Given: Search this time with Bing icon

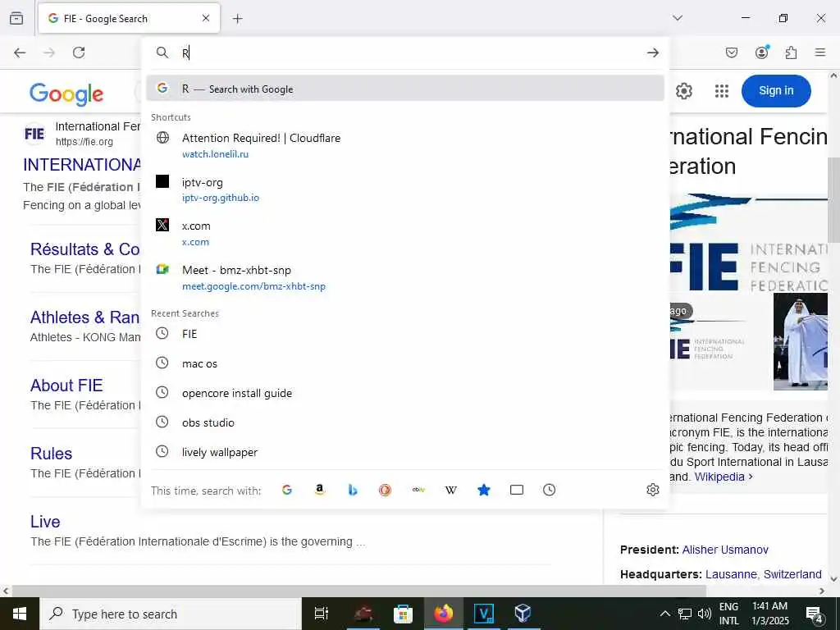Looking at the screenshot, I should tap(353, 490).
